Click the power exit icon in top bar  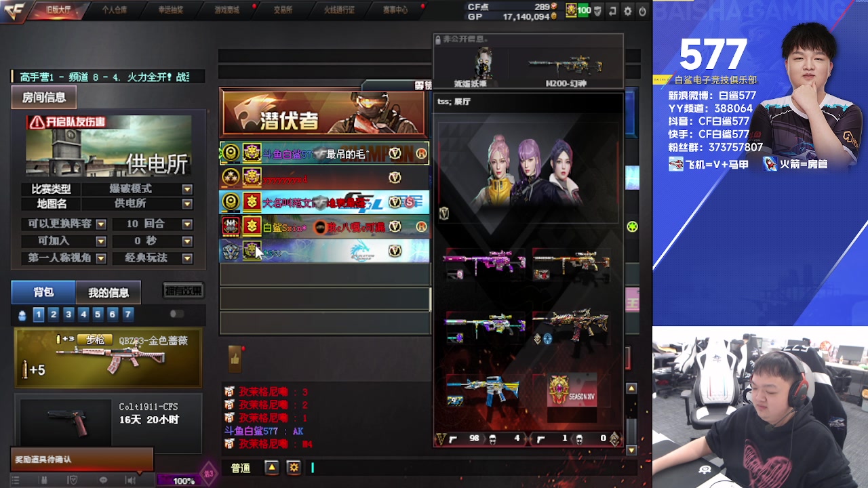tap(642, 11)
